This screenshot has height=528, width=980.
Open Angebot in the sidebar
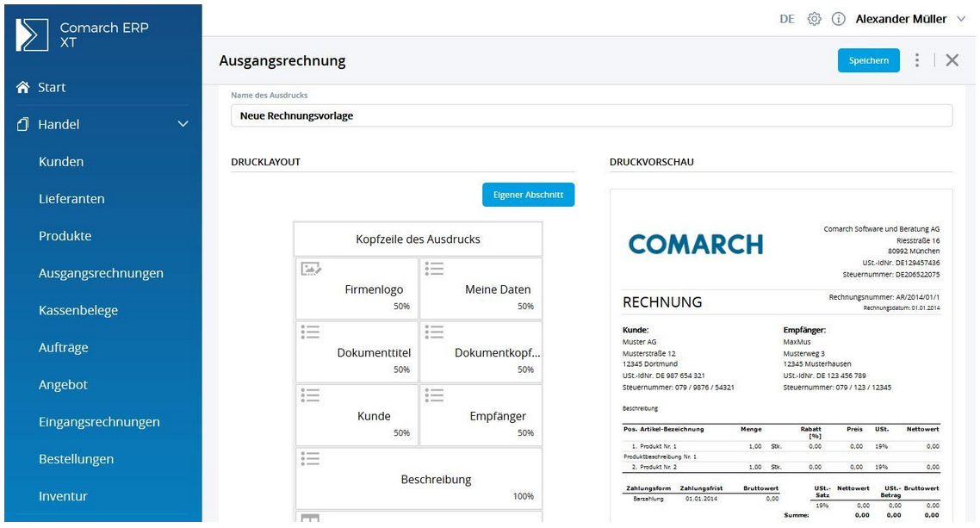63,384
